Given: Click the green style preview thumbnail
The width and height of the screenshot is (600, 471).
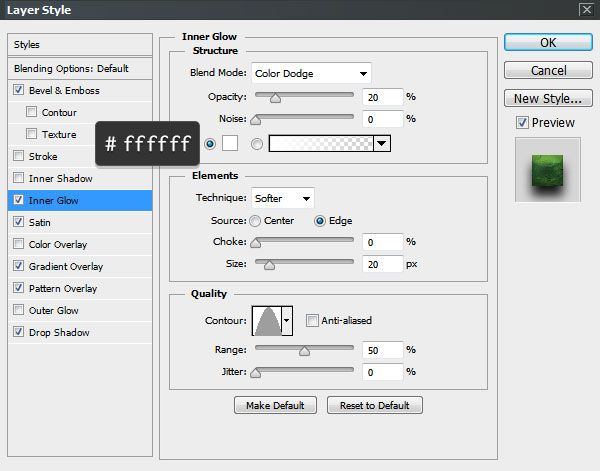Looking at the screenshot, I should (x=548, y=169).
